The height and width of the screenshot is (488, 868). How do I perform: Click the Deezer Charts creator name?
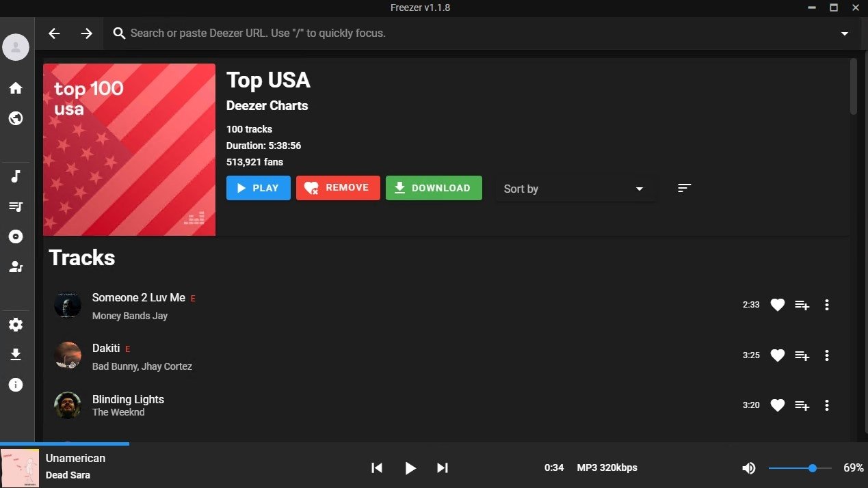[267, 106]
